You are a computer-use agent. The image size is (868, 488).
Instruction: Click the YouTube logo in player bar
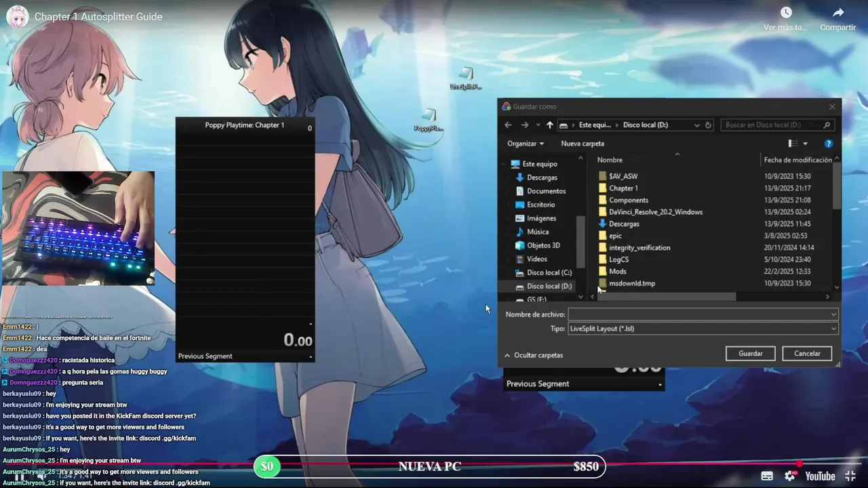click(x=820, y=476)
